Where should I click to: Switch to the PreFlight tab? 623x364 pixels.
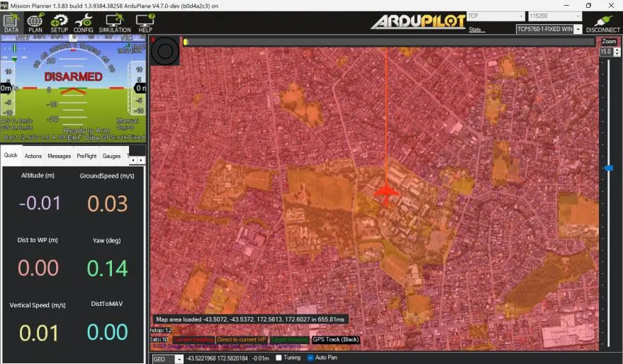point(86,156)
